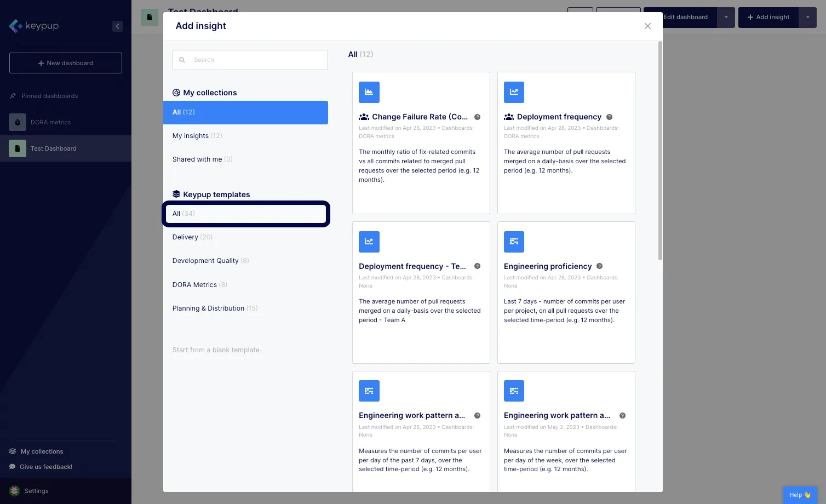
Task: Open the Edit dashboard dropdown arrow
Action: (x=726, y=17)
